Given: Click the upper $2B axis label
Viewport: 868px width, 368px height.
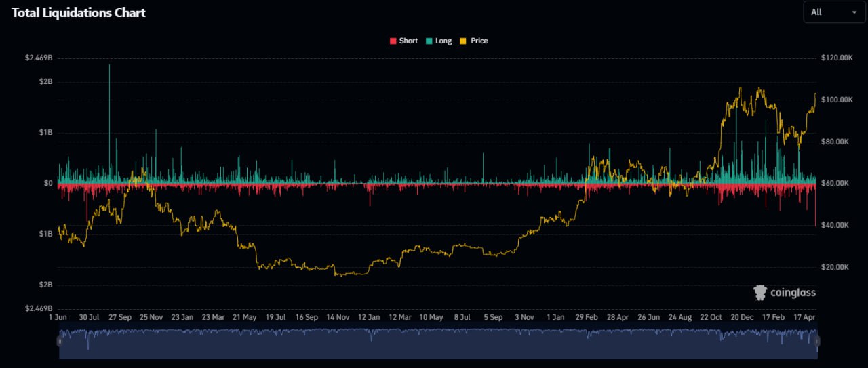Looking at the screenshot, I should (45, 82).
